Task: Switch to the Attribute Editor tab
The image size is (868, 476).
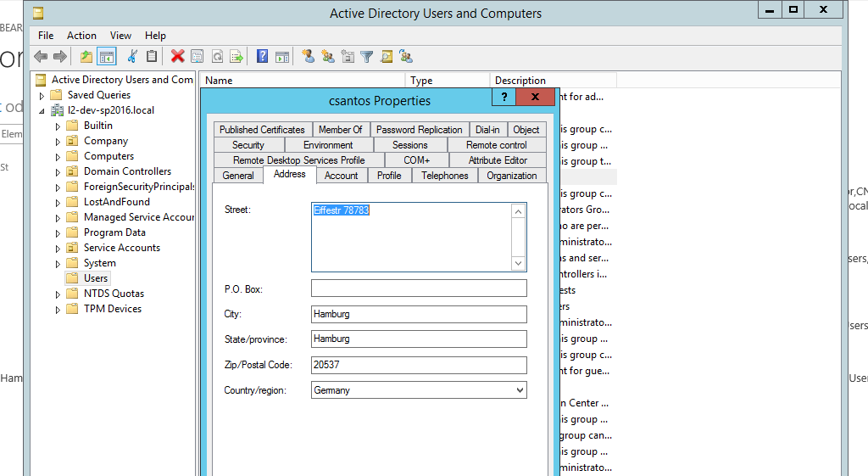Action: tap(498, 160)
